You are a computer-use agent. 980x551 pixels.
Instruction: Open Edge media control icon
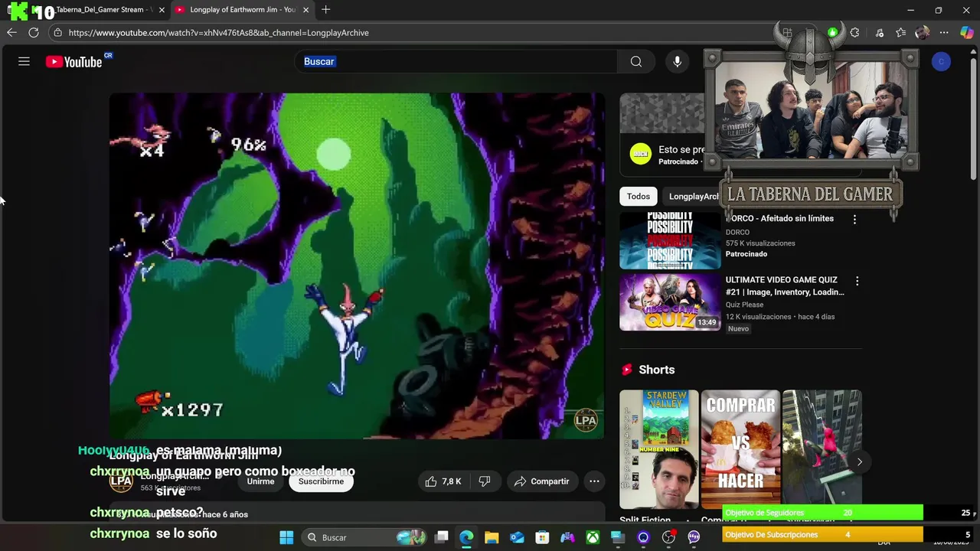879,32
